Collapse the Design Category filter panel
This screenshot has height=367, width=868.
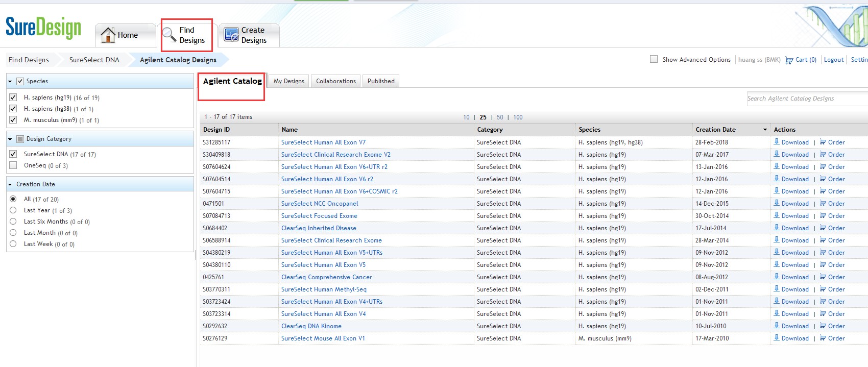[10, 139]
